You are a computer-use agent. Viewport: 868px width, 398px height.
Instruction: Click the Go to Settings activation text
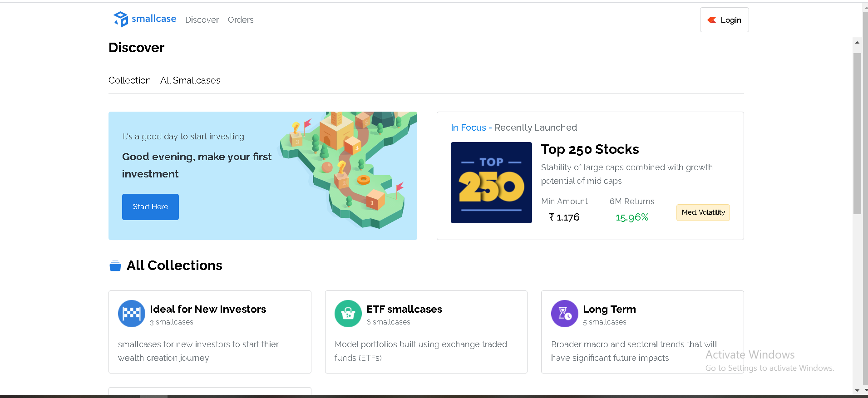point(769,368)
